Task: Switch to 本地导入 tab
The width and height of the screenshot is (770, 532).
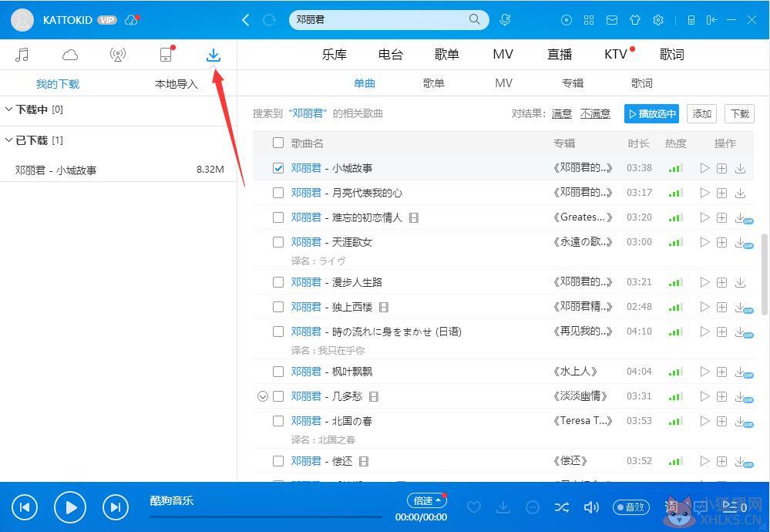Action: click(177, 84)
